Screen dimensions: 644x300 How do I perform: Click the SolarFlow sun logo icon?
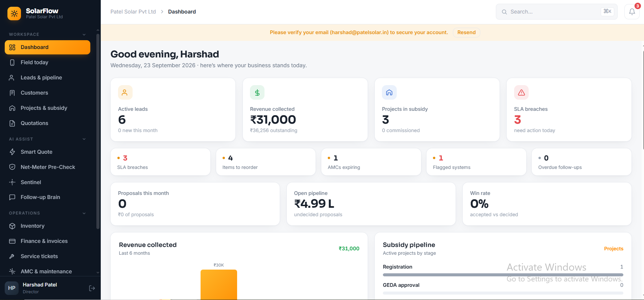click(x=14, y=14)
